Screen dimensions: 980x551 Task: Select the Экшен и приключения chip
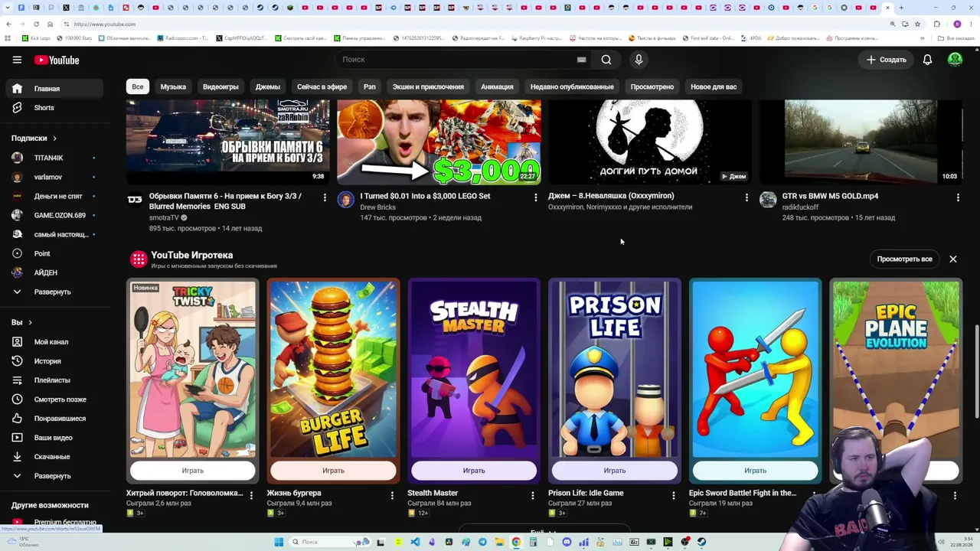[x=428, y=86]
